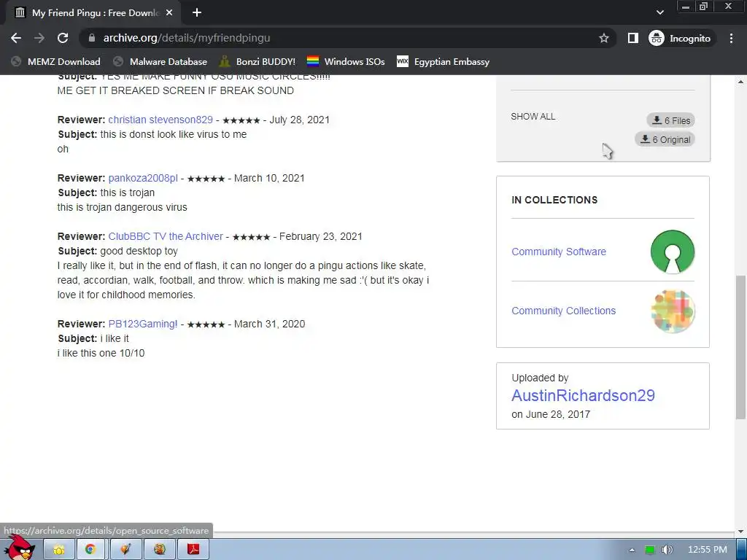Screen dimensions: 747x560
Task: Click the colorful Community Collections thumbnail
Action: pyautogui.click(x=673, y=311)
